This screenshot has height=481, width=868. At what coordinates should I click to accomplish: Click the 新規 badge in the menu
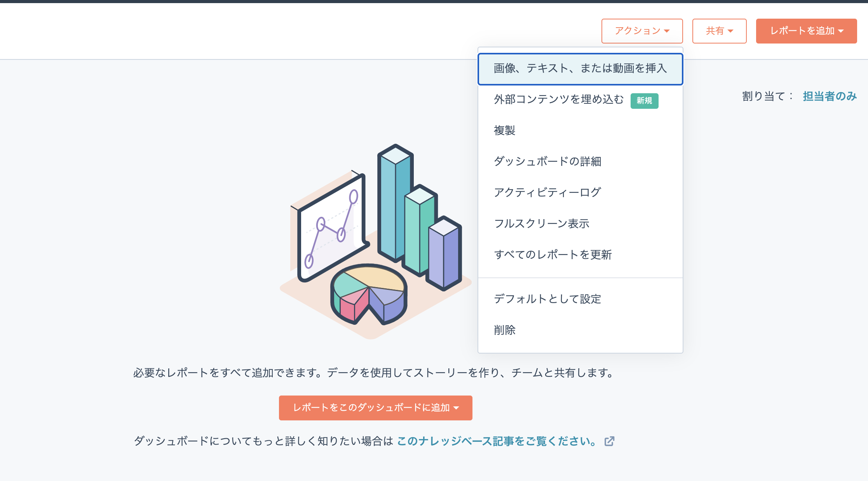coord(644,101)
